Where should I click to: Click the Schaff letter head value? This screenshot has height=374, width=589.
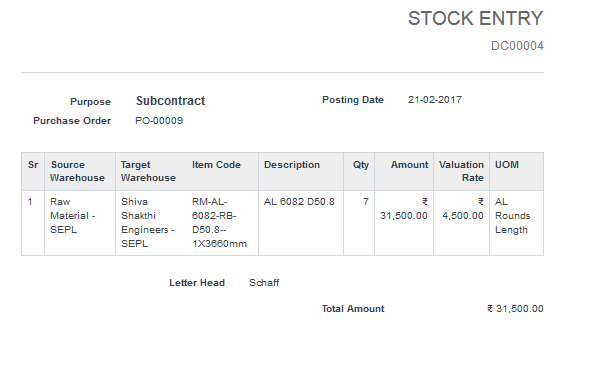[264, 283]
